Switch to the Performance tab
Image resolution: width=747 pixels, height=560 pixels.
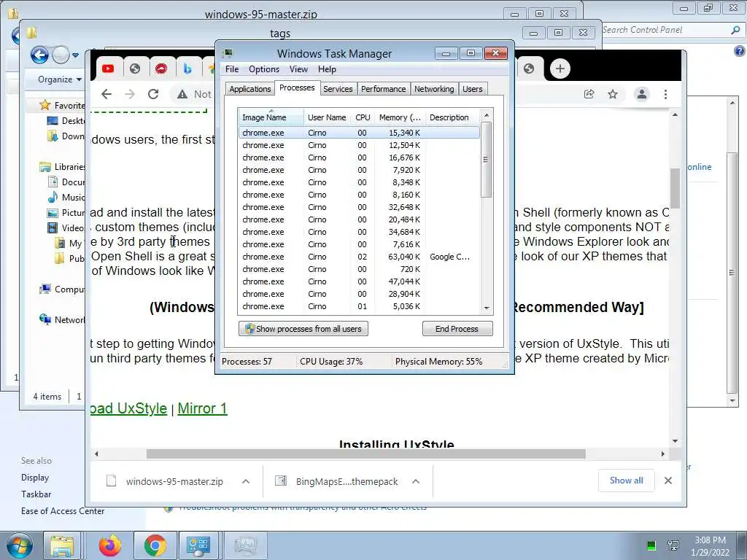click(384, 89)
